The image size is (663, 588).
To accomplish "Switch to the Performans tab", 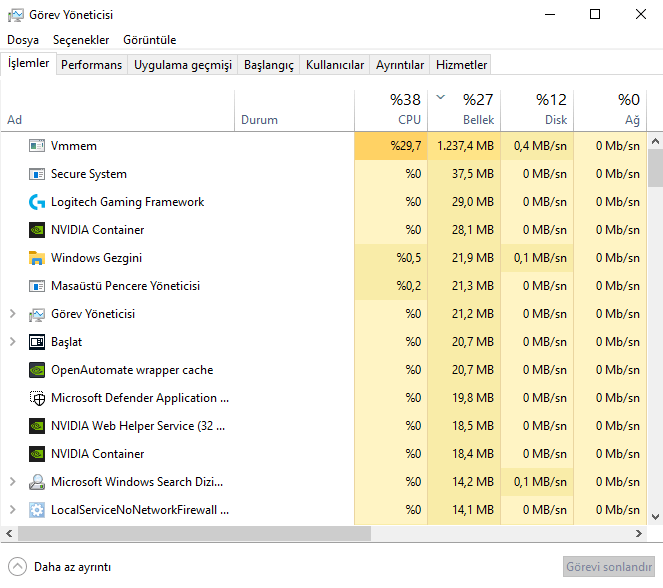I will click(91, 65).
